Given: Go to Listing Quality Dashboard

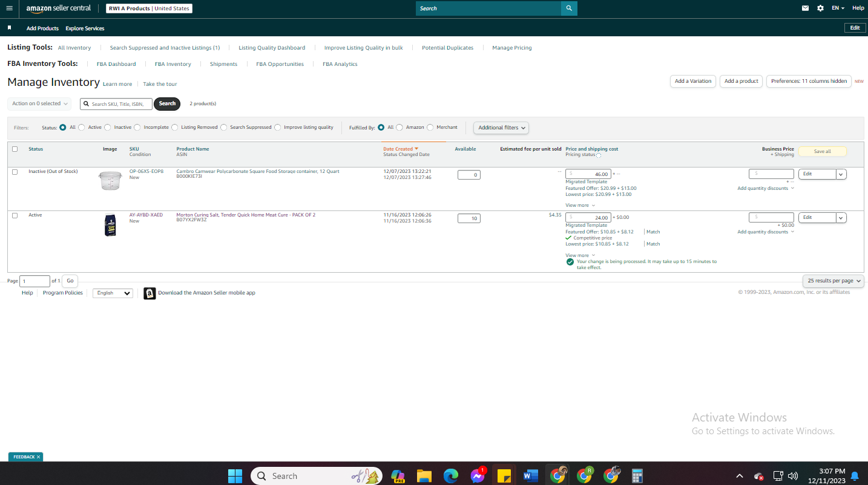Looking at the screenshot, I should click(x=272, y=48).
